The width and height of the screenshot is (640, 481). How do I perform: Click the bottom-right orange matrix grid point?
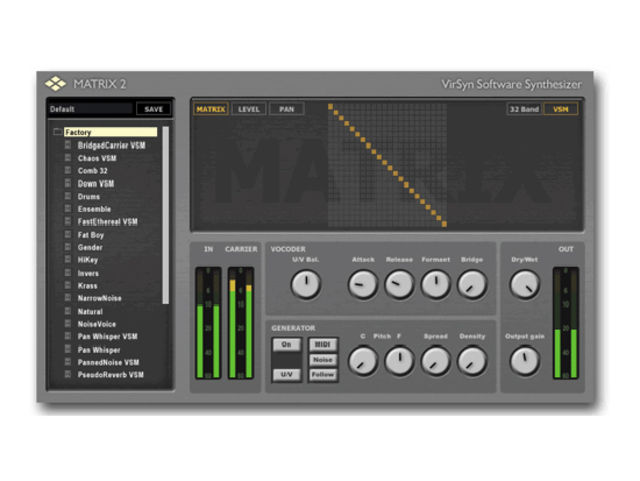pos(444,224)
